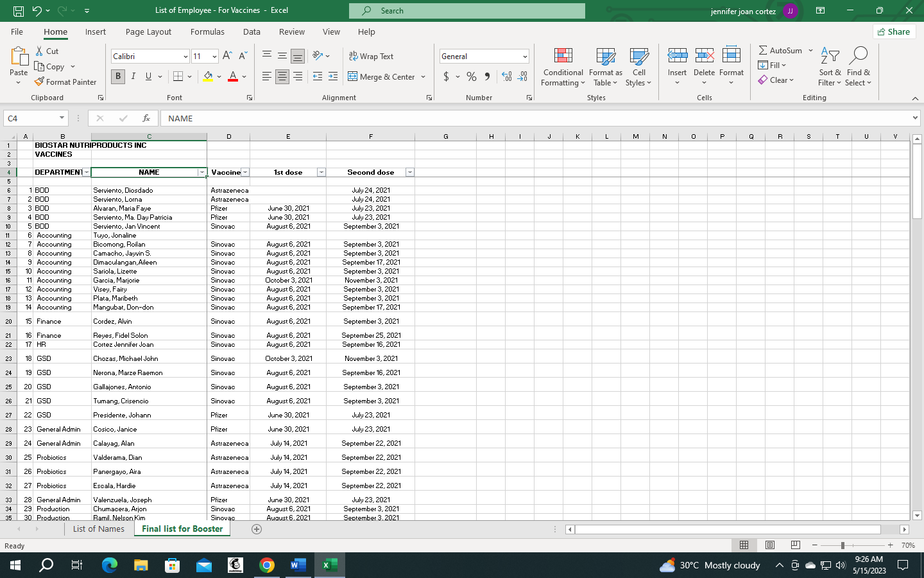
Task: Add a new sheet with plus icon
Action: click(257, 529)
